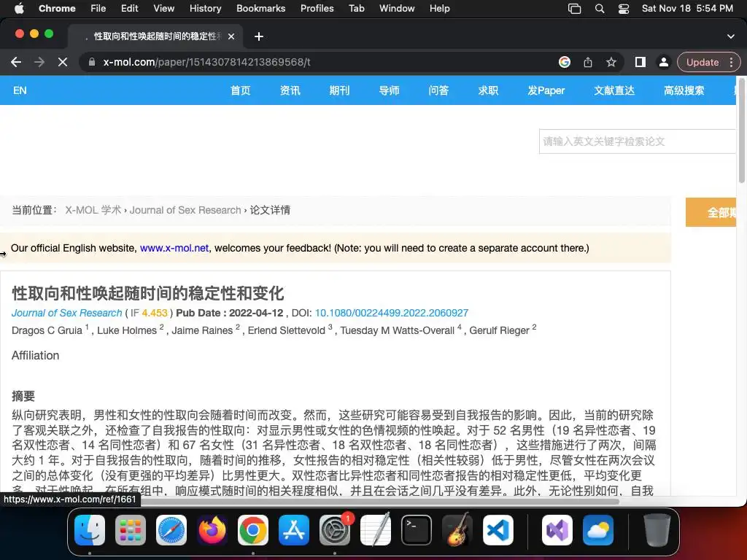Toggle the Chrome side panel icon
The height and width of the screenshot is (560, 747).
tap(640, 63)
